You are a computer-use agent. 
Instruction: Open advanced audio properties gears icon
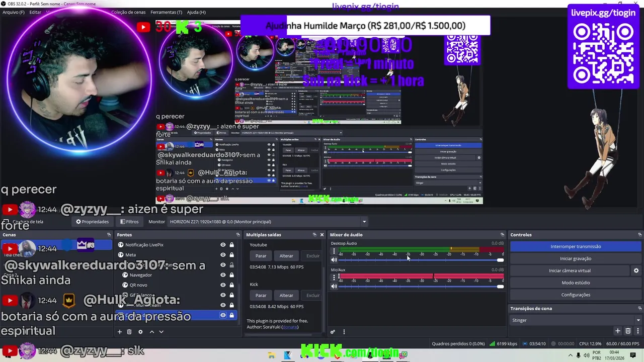tap(333, 332)
